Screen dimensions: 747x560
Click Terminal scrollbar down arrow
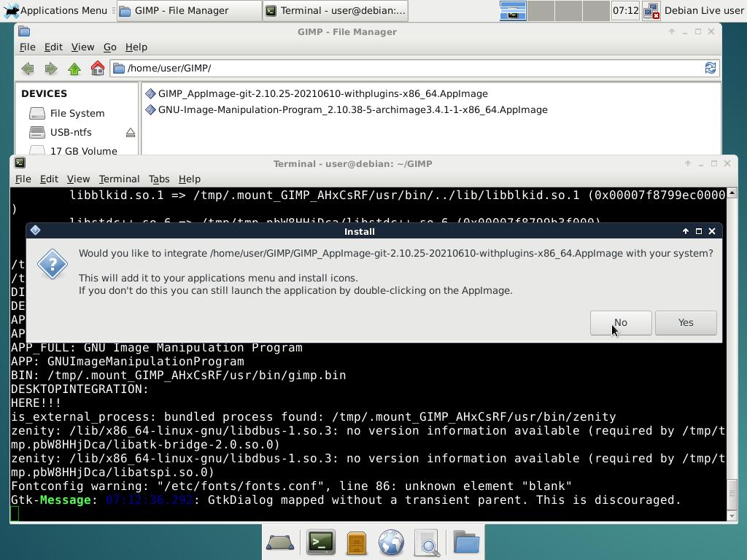click(732, 516)
